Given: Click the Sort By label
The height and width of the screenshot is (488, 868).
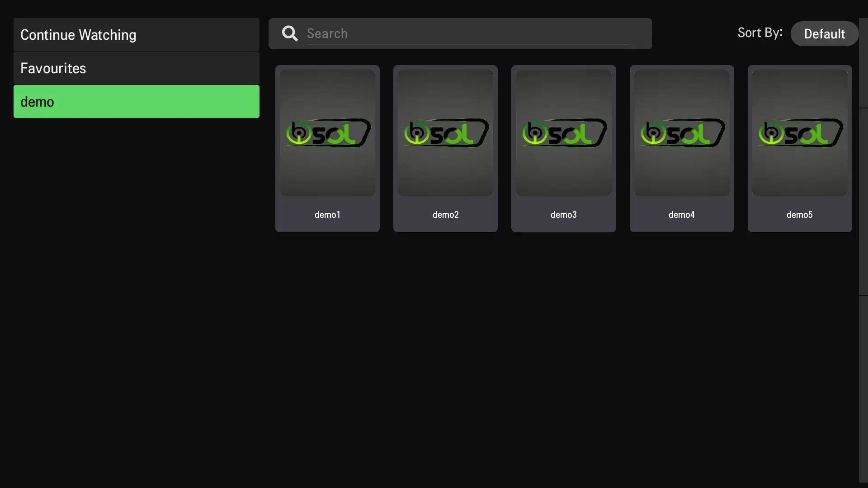Looking at the screenshot, I should 759,33.
